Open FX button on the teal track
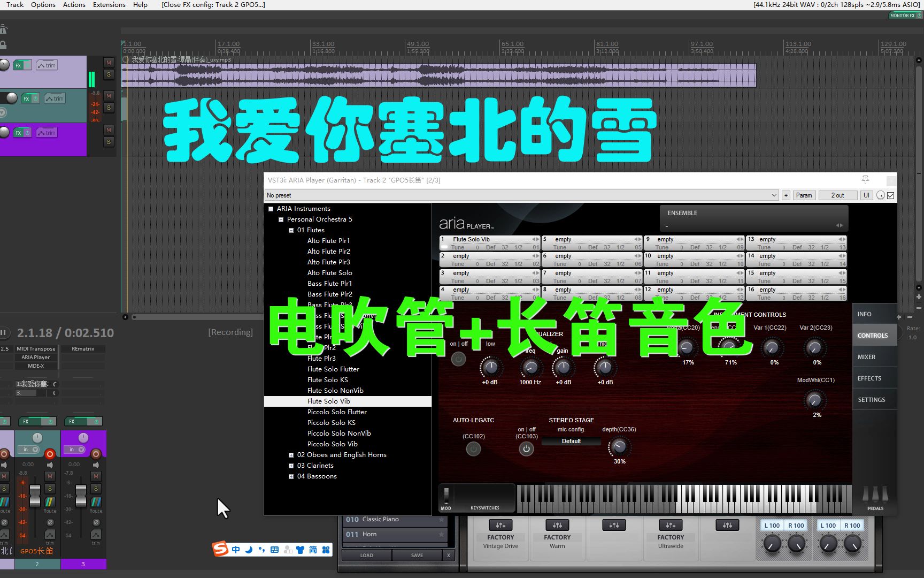 click(x=26, y=98)
